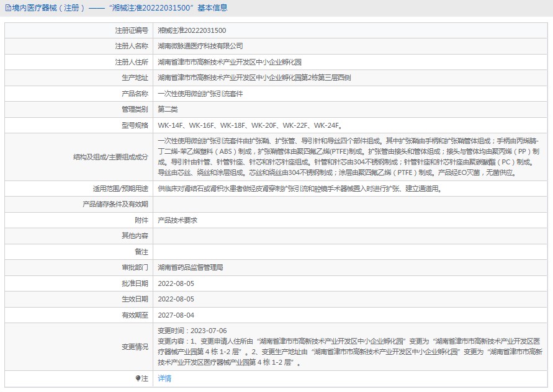Screen dimensions: 553x392
Task: Click the 产品储存条件及有效期 row label
Action: 115,204
